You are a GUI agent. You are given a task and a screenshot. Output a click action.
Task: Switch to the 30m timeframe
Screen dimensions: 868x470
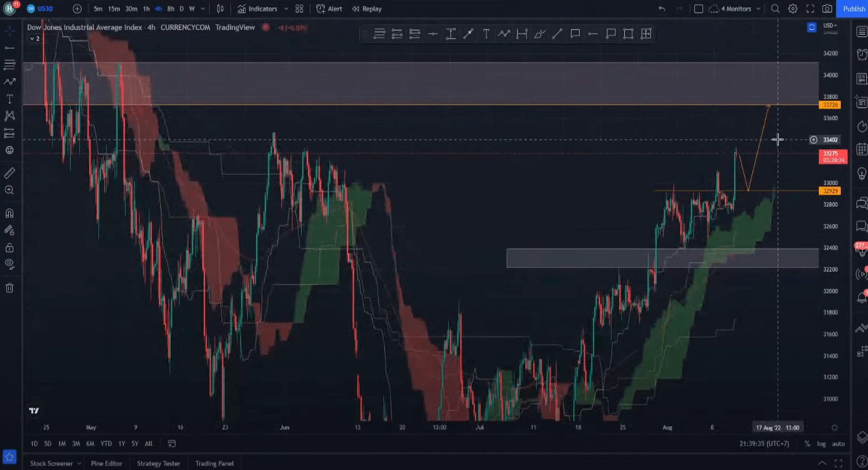pyautogui.click(x=131, y=9)
